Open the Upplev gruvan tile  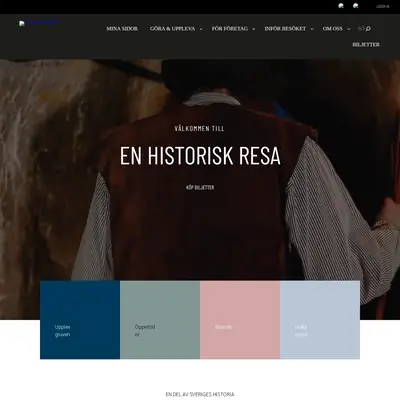coord(80,320)
